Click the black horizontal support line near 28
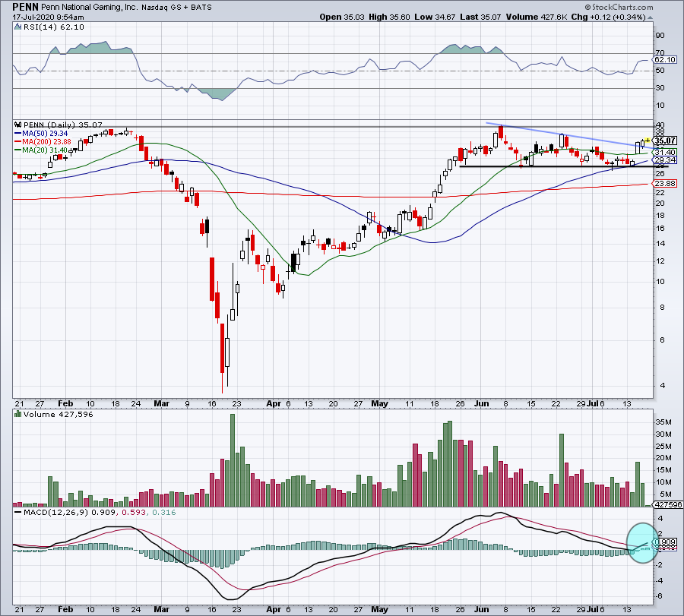The height and width of the screenshot is (616, 684). [547, 166]
